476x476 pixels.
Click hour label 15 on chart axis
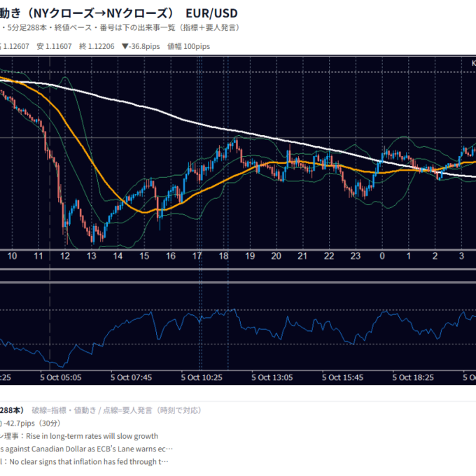(144, 256)
